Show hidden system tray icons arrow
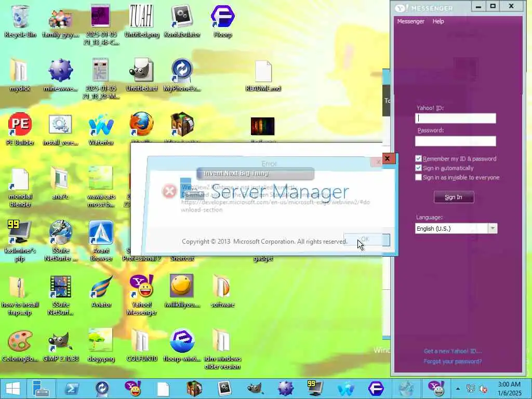This screenshot has height=399, width=532. pos(458,389)
